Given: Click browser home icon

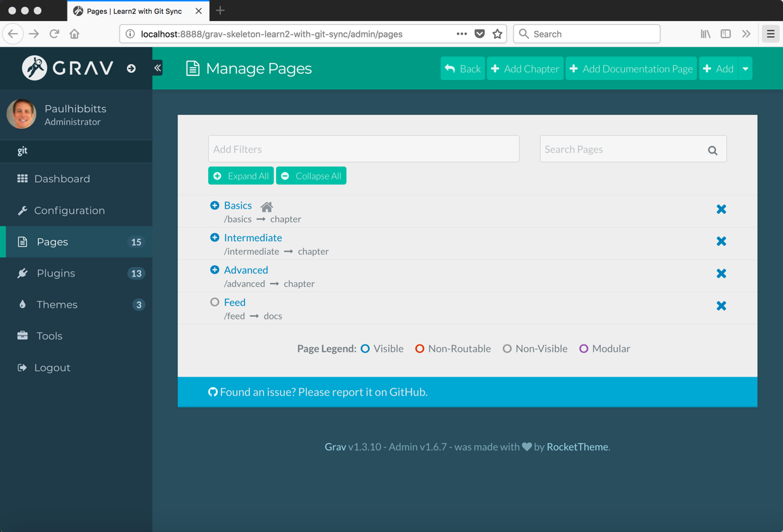Looking at the screenshot, I should tap(75, 34).
